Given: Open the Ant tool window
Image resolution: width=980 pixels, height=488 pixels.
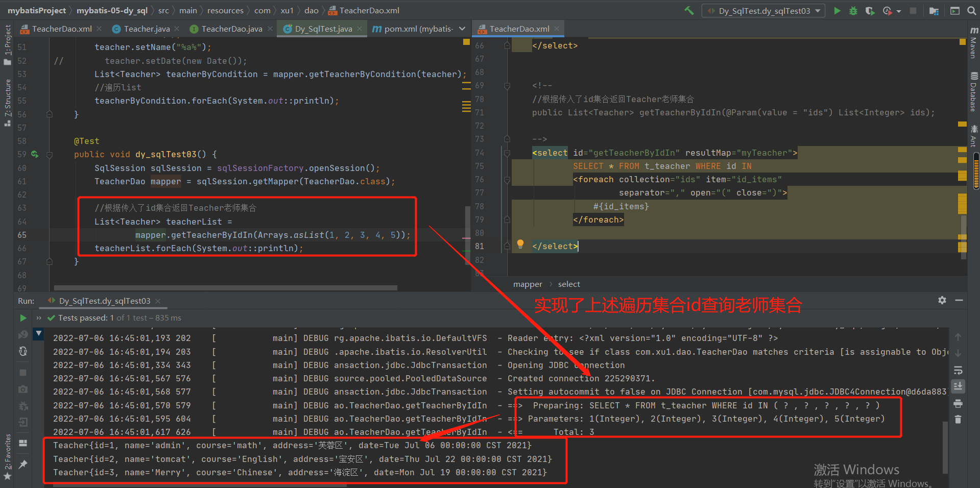Looking at the screenshot, I should (974, 136).
